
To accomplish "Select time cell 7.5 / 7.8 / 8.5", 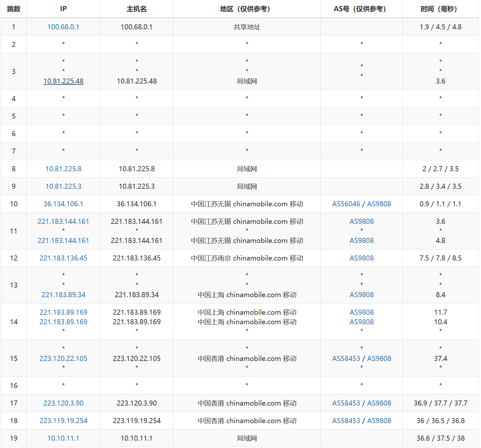I will point(441,258).
